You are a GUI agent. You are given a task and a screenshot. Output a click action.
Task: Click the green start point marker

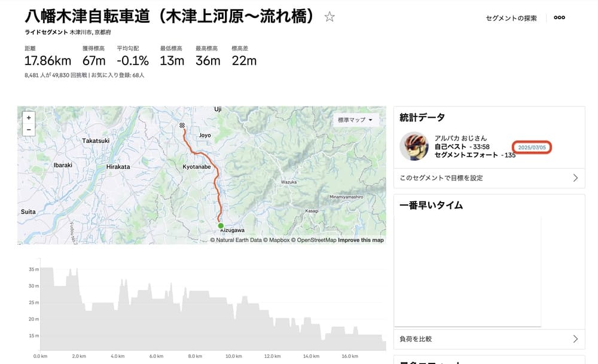221,226
